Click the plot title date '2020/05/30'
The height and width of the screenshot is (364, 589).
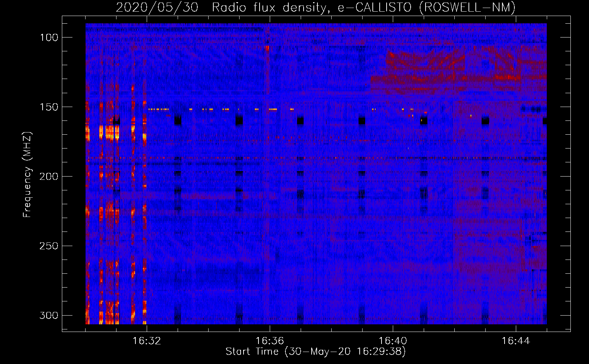[x=157, y=7]
